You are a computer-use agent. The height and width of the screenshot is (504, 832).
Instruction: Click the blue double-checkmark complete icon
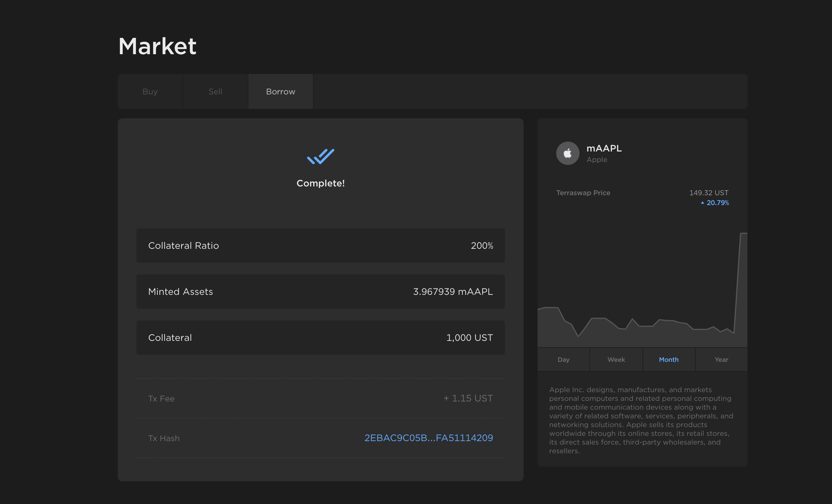coord(320,156)
